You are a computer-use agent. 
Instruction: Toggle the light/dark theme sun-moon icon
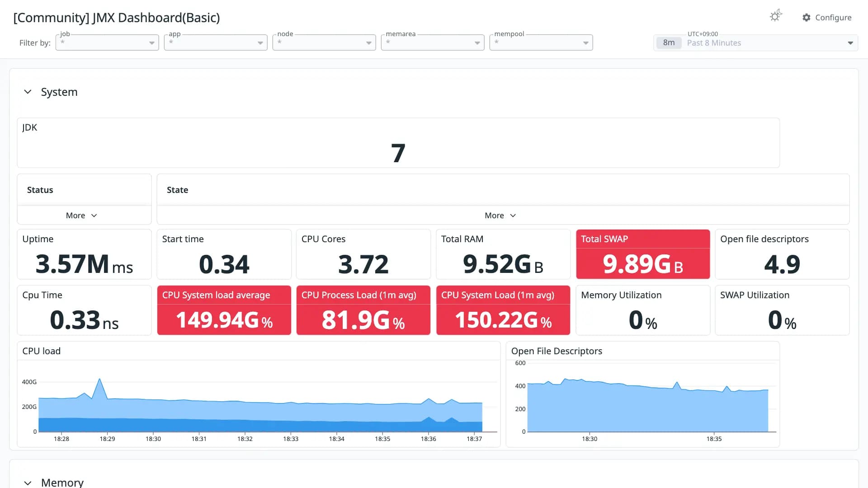click(776, 16)
